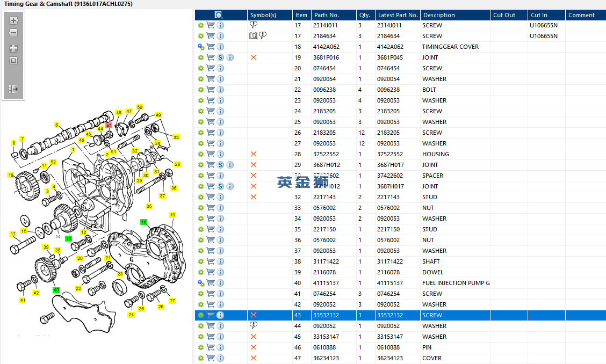This screenshot has height=364, width=606.
Task: Click green callout 13 in diagram
Action: [x=68, y=238]
